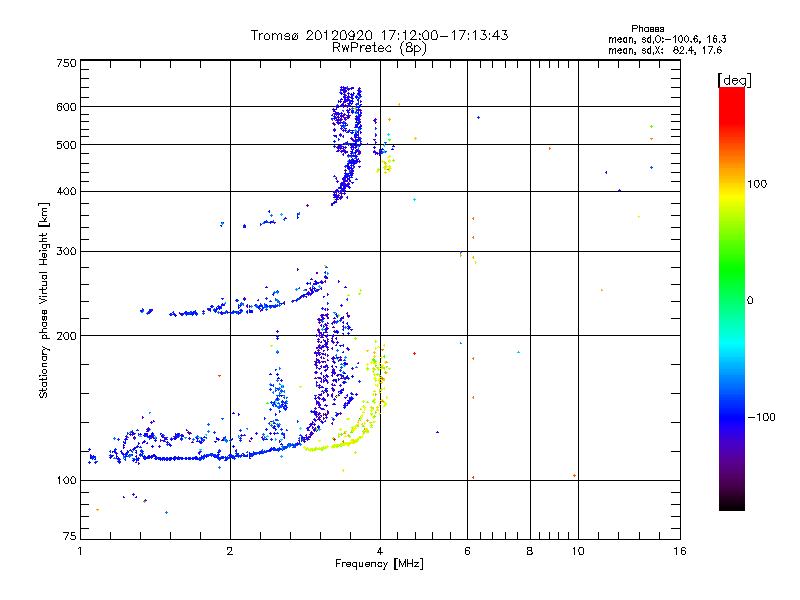Click the y-axis tick label '750'
The width and height of the screenshot is (800, 600).
pyautogui.click(x=66, y=63)
